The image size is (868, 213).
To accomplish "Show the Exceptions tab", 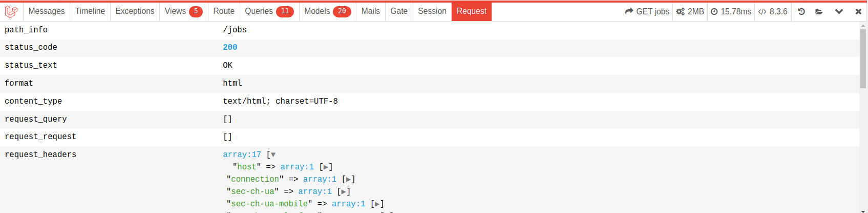I will (x=135, y=11).
